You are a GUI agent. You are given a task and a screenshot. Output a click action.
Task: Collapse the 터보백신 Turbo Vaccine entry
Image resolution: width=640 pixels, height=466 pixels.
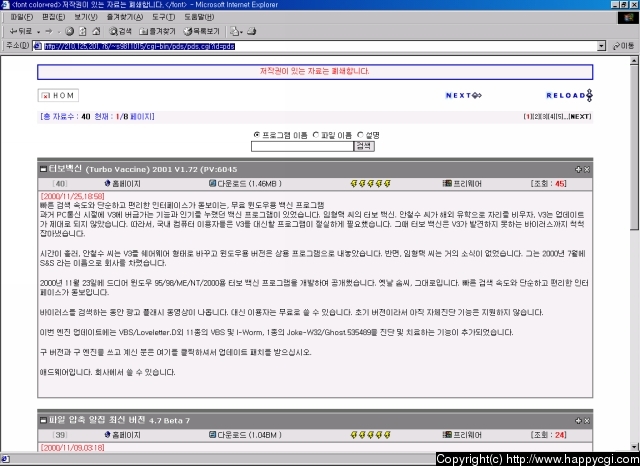(x=43, y=169)
